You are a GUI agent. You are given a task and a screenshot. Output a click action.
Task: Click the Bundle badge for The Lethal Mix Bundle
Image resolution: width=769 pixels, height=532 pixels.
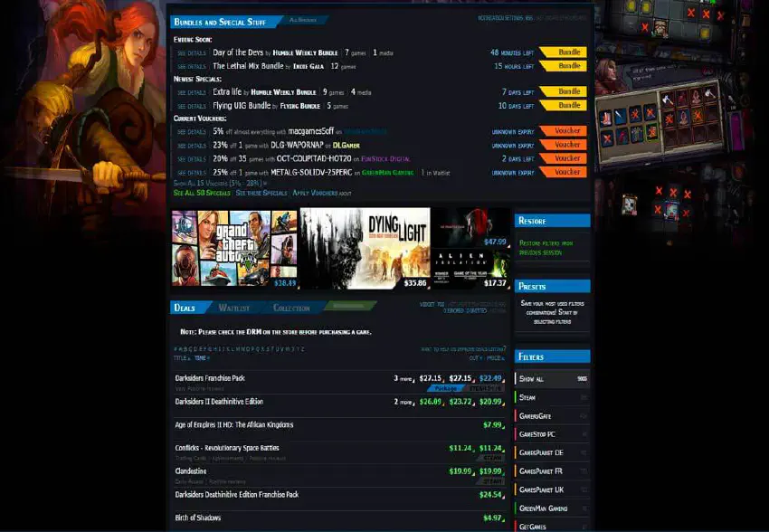(564, 66)
